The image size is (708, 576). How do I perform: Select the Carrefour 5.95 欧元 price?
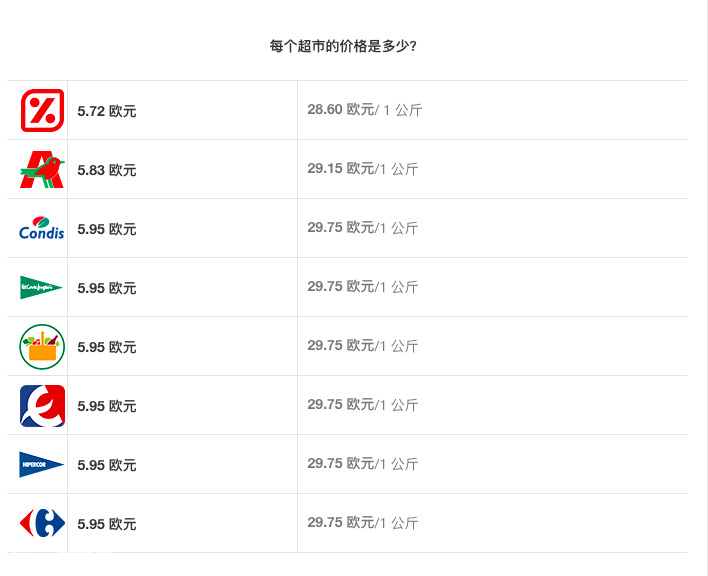click(107, 524)
